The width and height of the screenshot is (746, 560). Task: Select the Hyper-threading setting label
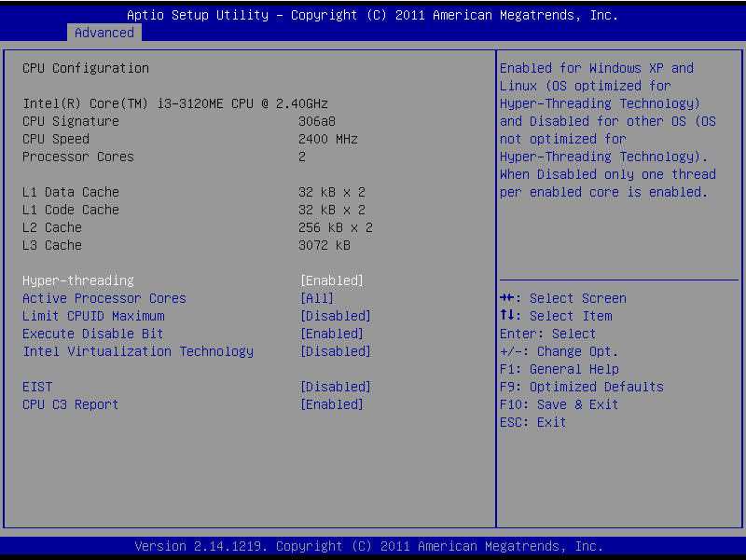(x=78, y=280)
